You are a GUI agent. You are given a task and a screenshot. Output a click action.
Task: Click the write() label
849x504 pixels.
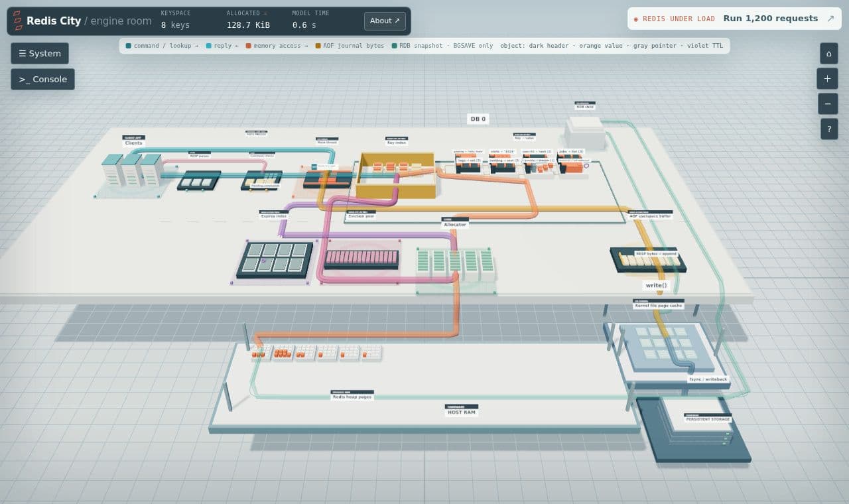pyautogui.click(x=656, y=285)
